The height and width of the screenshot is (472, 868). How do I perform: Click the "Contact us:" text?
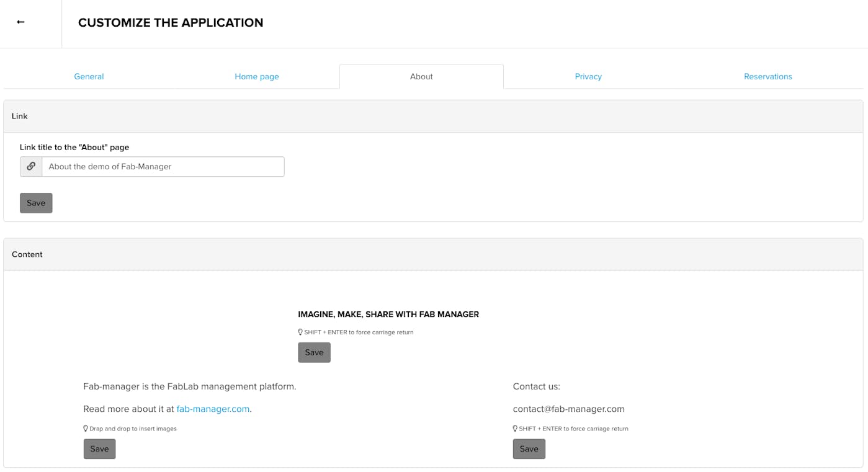pyautogui.click(x=537, y=386)
